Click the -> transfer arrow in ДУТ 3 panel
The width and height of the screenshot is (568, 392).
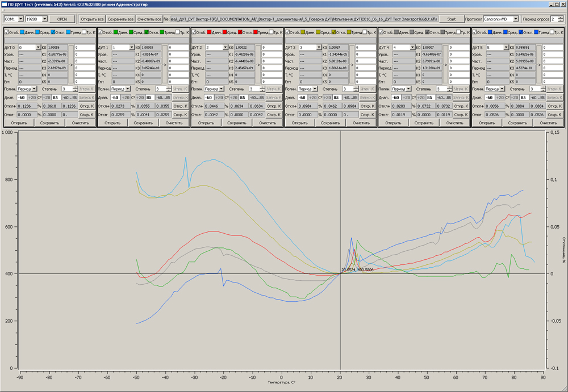click(x=352, y=65)
